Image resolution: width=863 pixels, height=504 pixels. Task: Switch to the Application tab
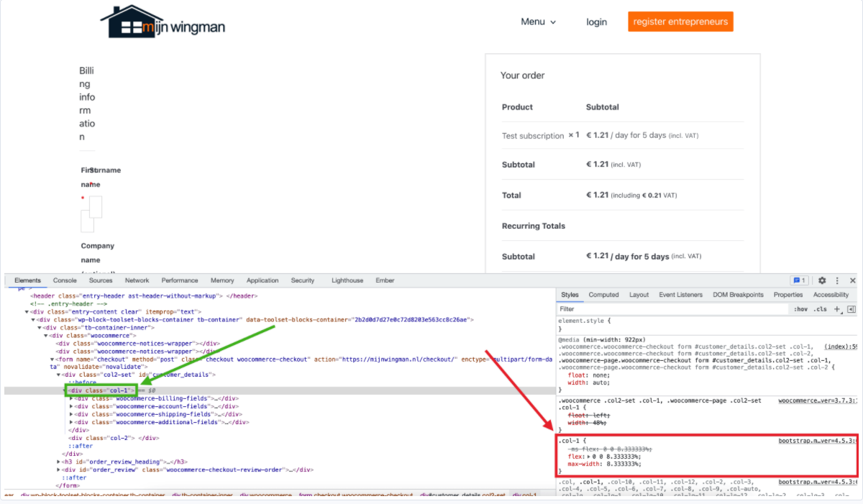262,280
